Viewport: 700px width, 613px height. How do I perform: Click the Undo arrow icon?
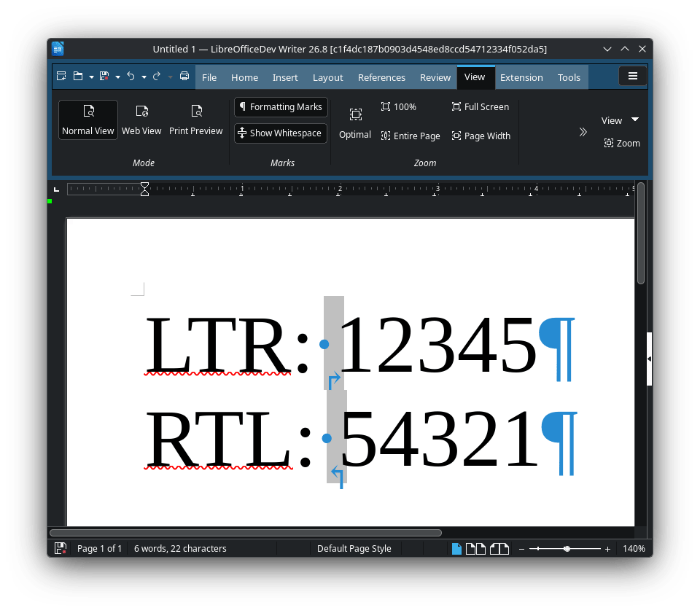click(x=131, y=77)
